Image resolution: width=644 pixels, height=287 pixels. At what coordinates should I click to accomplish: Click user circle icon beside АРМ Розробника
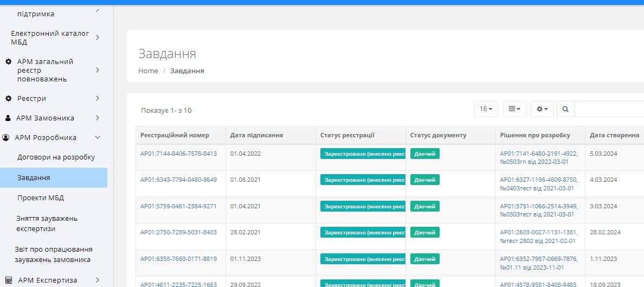[7, 138]
